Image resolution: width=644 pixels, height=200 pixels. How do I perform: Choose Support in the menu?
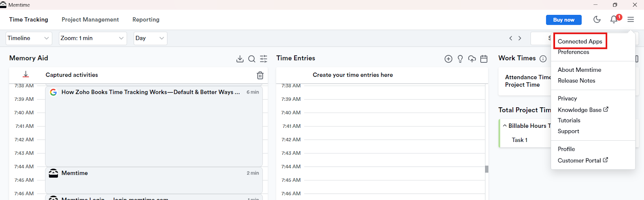coord(568,131)
